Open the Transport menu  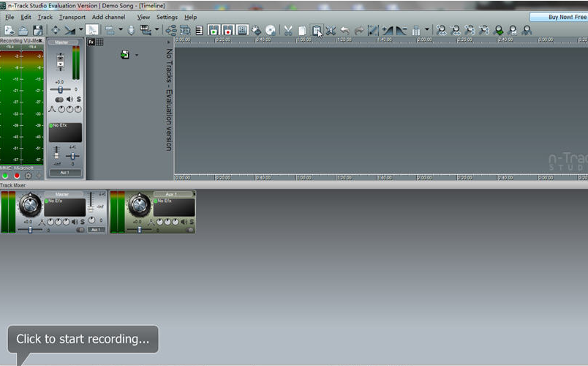(72, 17)
